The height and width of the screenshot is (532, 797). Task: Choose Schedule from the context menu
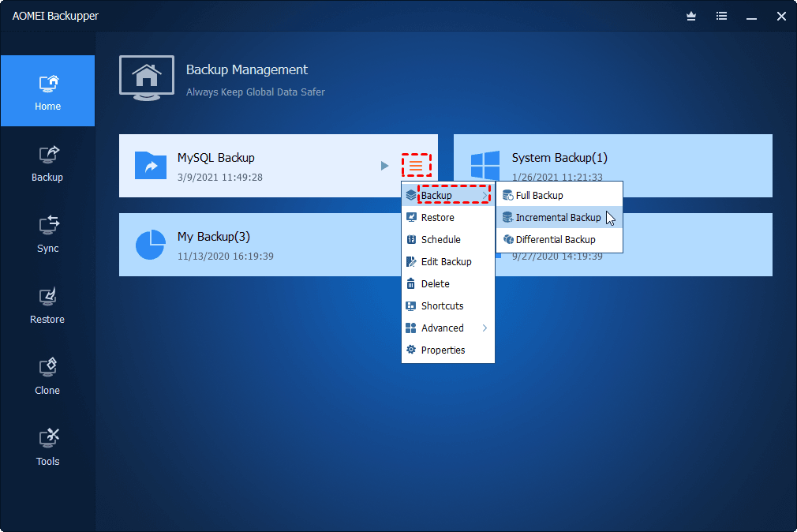pyautogui.click(x=447, y=239)
